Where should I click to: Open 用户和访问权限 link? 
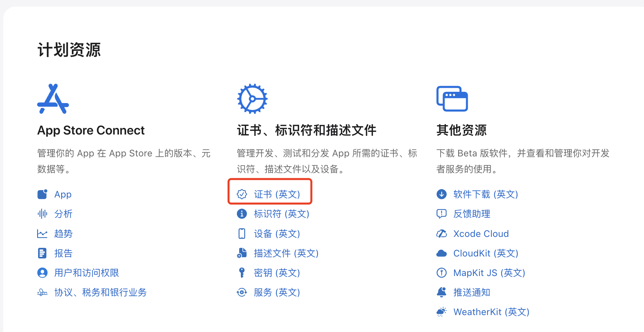tap(86, 273)
